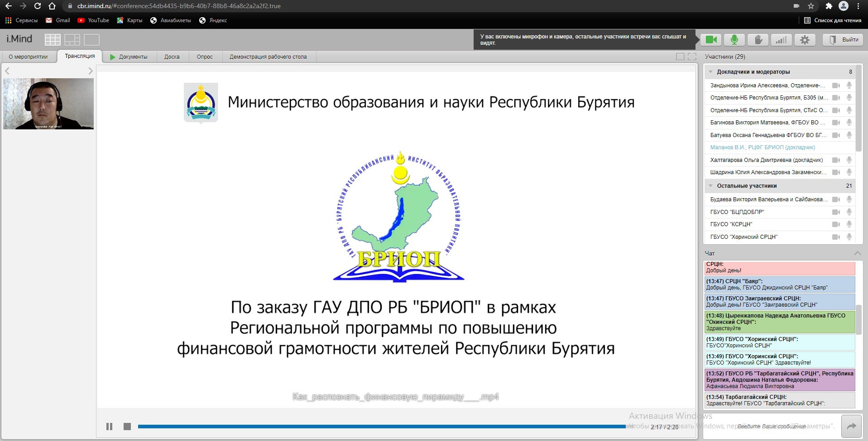Enter fullscreen mode for the broadcast
The width and height of the screenshot is (868, 441).
(x=692, y=57)
